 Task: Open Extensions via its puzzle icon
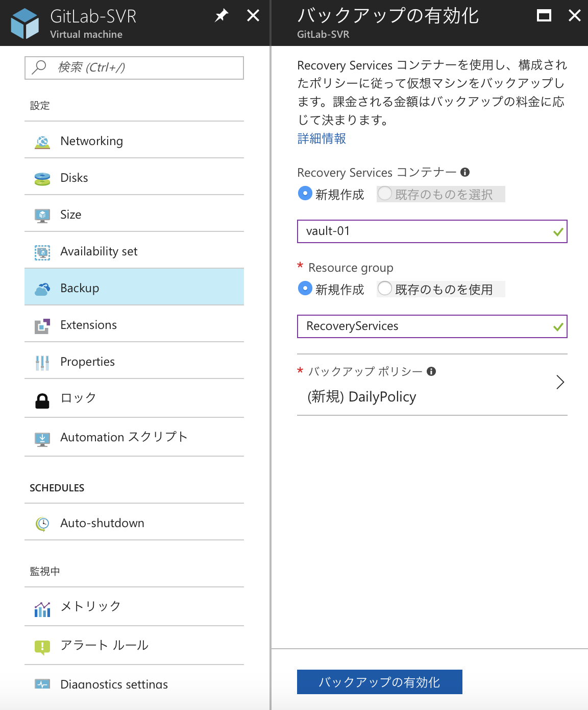click(x=42, y=325)
